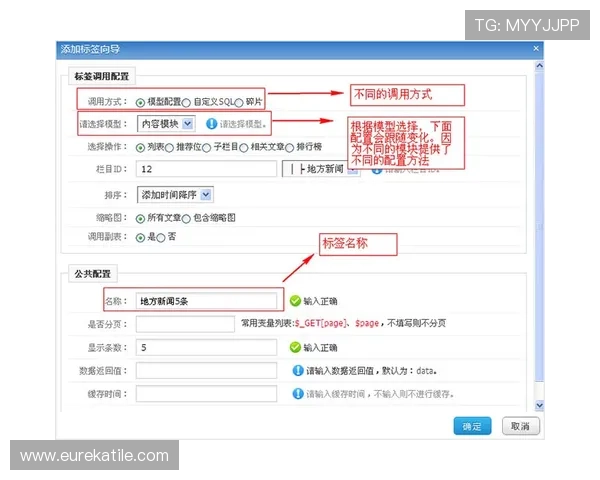Click the 取消 cancel button
The width and height of the screenshot is (600, 480).
point(521,426)
